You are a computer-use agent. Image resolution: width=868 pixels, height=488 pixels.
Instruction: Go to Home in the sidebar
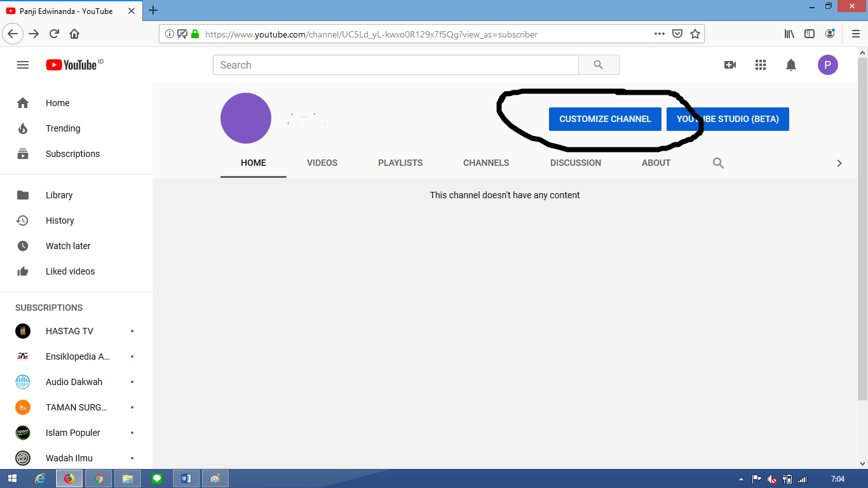tap(76, 103)
